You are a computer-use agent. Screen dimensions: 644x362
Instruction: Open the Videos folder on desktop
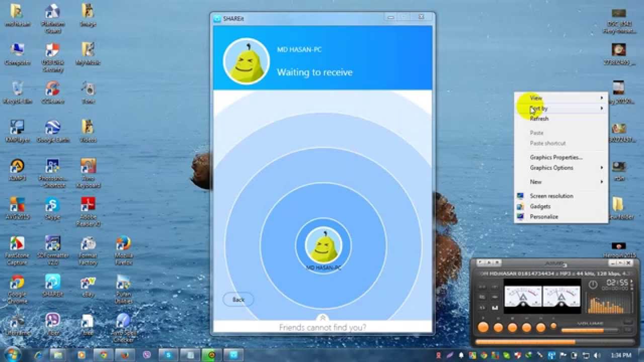[88, 131]
